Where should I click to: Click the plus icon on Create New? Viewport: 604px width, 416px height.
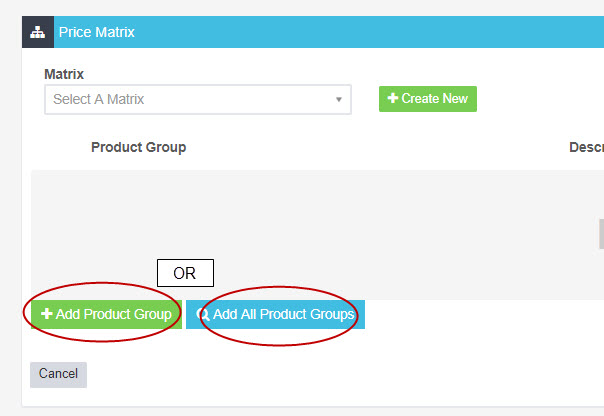393,99
